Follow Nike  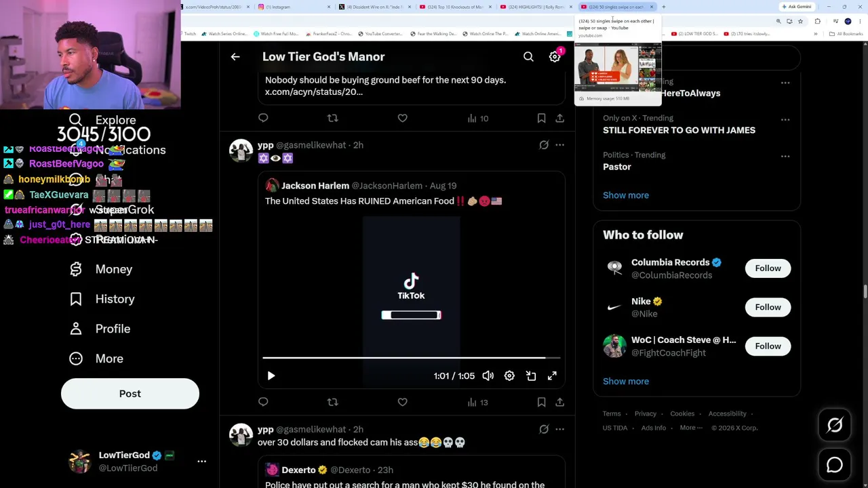[768, 307]
